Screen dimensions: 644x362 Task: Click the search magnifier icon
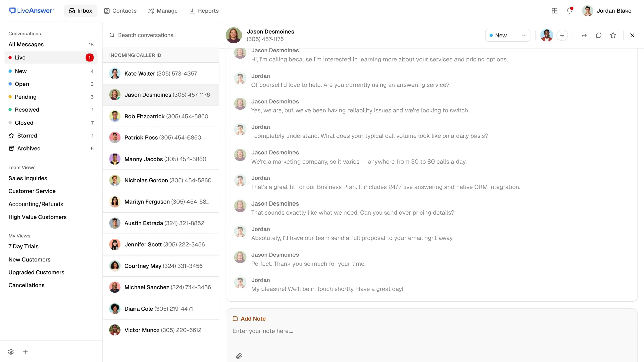[x=112, y=35]
